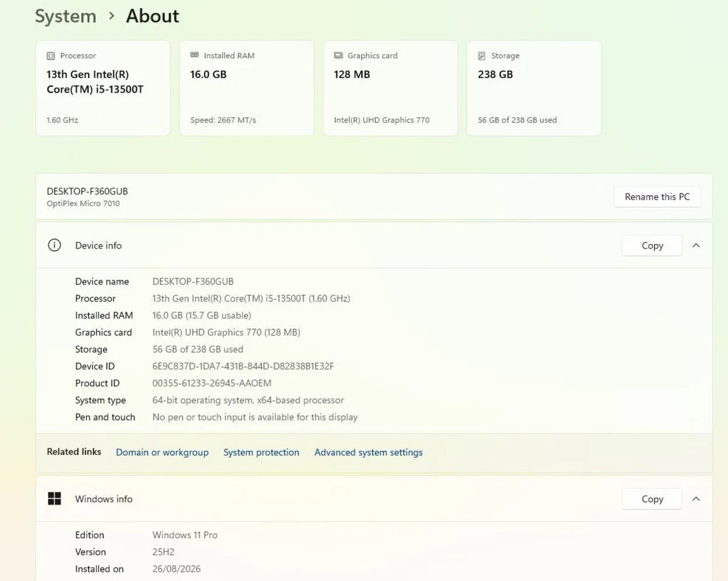This screenshot has height=581, width=728.
Task: Click the Windows logo beside Windows info
Action: point(55,499)
